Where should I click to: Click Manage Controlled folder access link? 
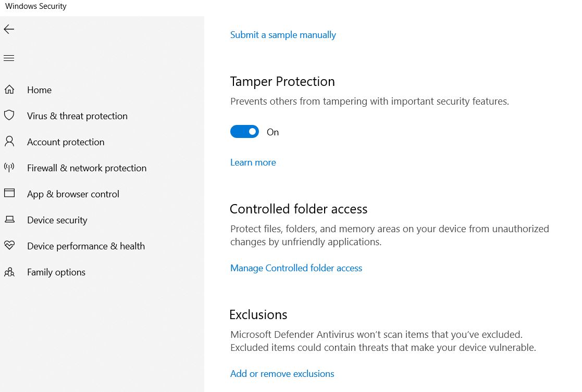point(296,268)
